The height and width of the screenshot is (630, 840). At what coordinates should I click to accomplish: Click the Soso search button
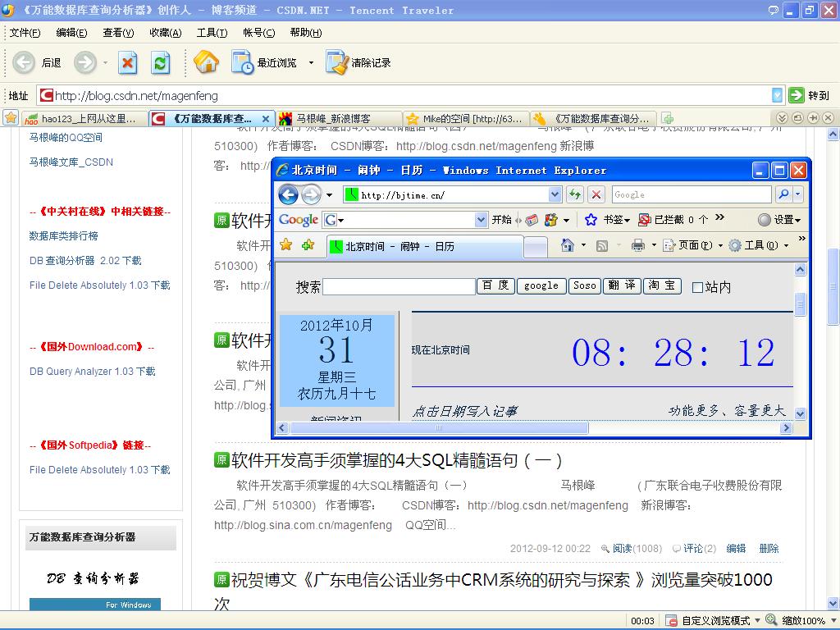click(584, 285)
